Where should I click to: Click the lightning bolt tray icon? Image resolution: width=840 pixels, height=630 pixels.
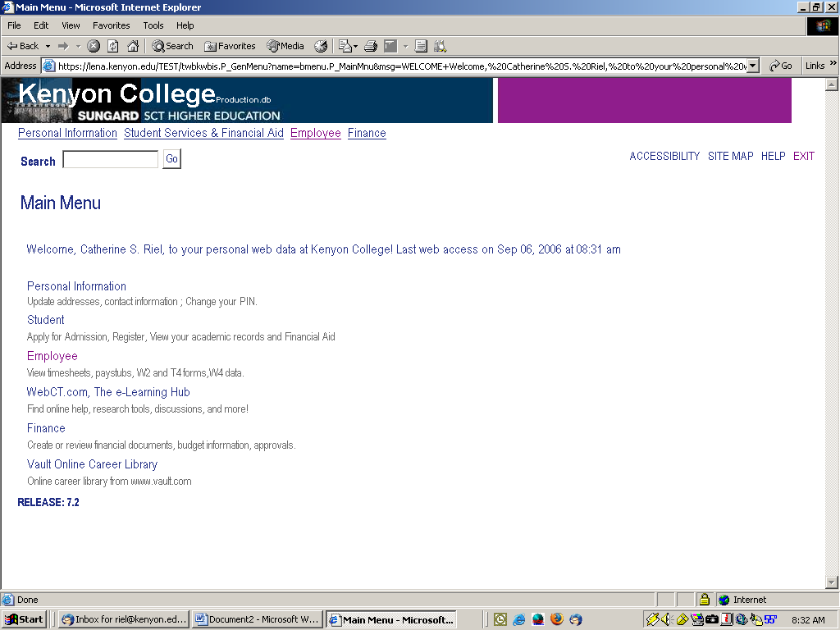pos(652,619)
